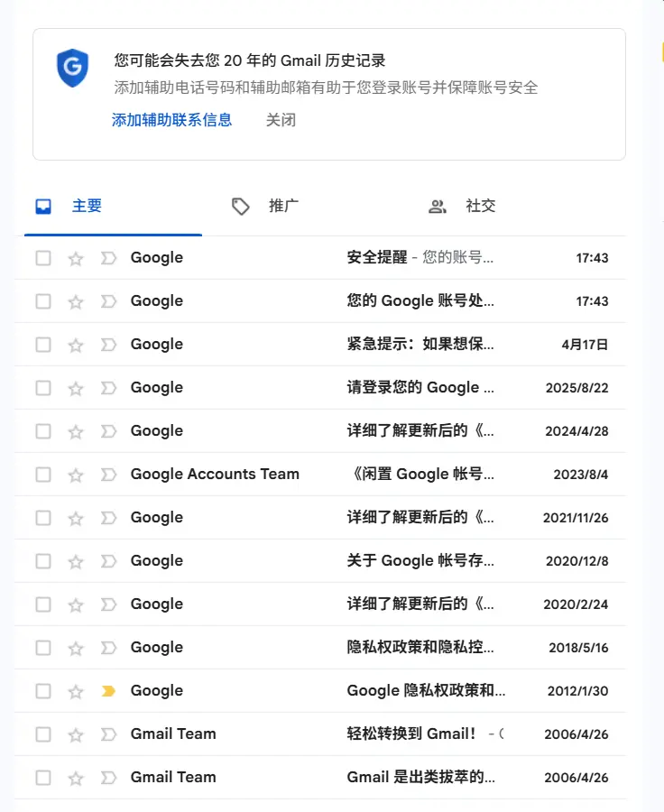664x812 pixels.
Task: Click the Google shield security icon
Action: click(x=72, y=68)
